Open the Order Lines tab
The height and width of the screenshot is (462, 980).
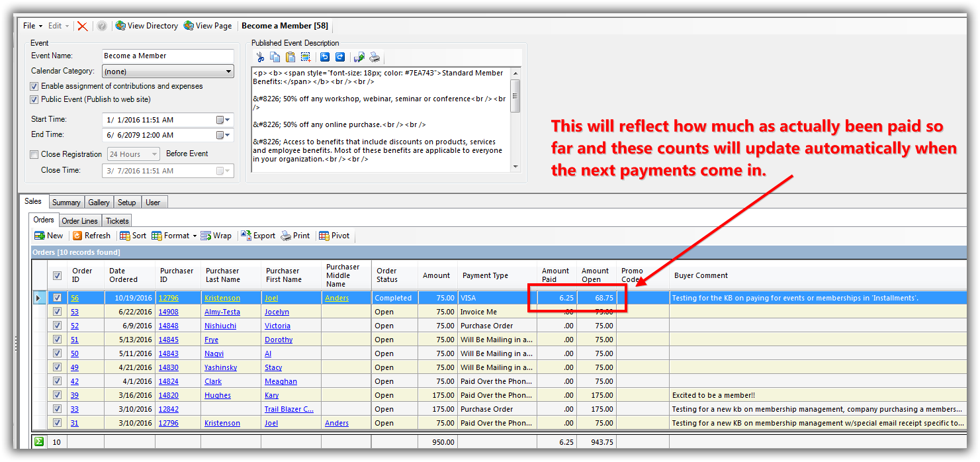coord(79,221)
